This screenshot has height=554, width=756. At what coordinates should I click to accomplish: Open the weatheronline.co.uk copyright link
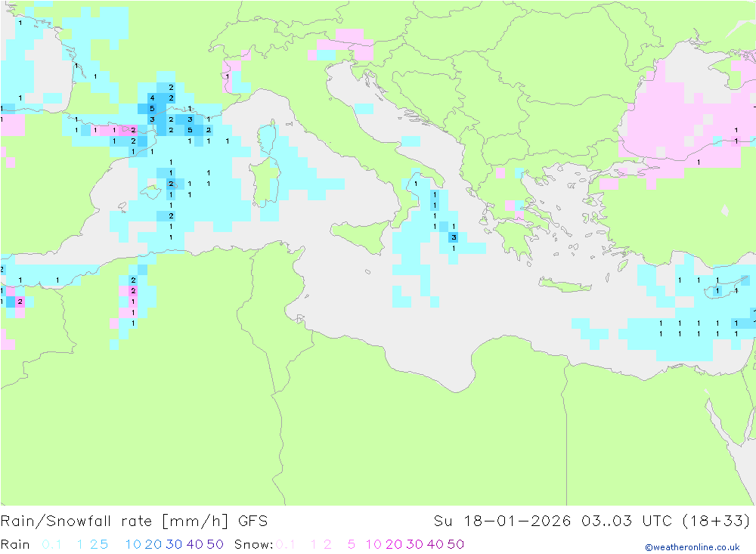click(x=692, y=547)
